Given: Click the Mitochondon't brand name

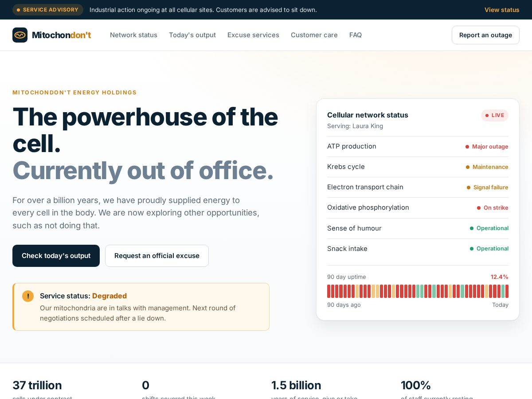Looking at the screenshot, I should point(62,35).
